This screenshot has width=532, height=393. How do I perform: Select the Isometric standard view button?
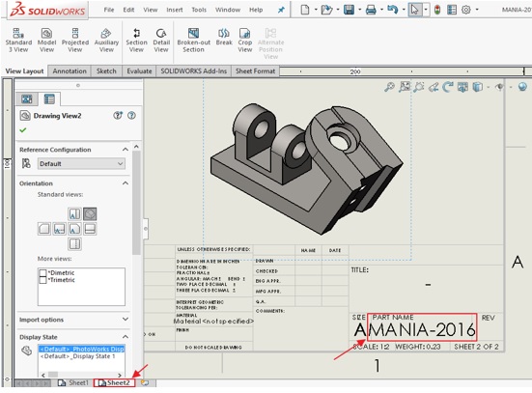tap(90, 213)
